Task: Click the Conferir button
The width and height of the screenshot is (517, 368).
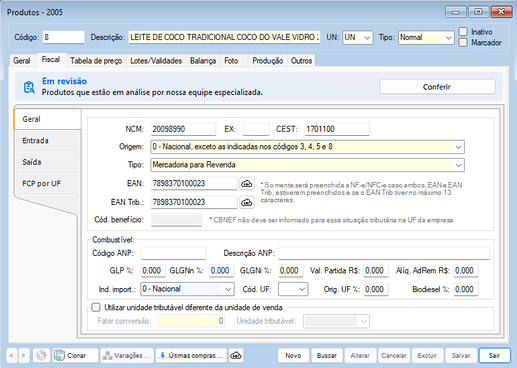Action: (x=437, y=87)
